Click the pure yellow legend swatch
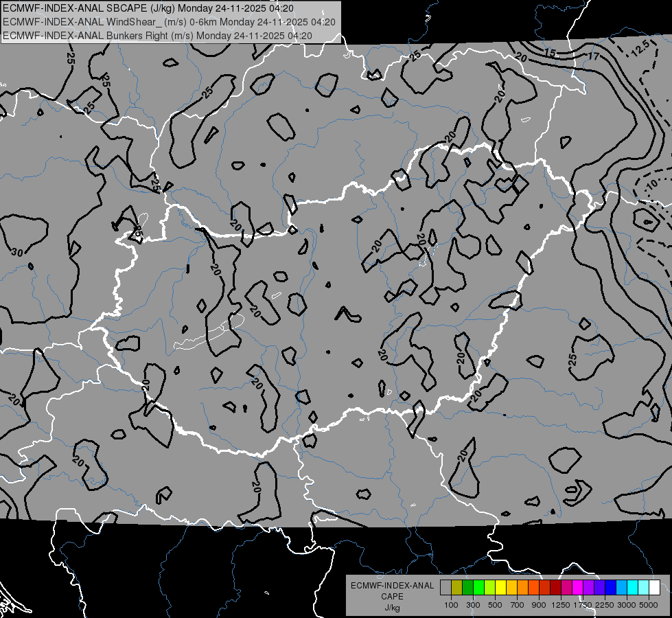Screen dimensions: 672x618 coord(500,587)
